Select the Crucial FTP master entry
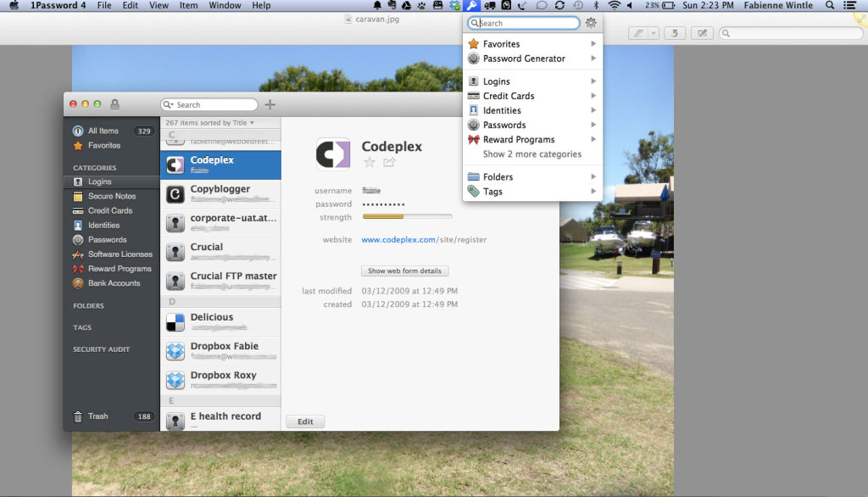868x497 pixels. tap(220, 281)
